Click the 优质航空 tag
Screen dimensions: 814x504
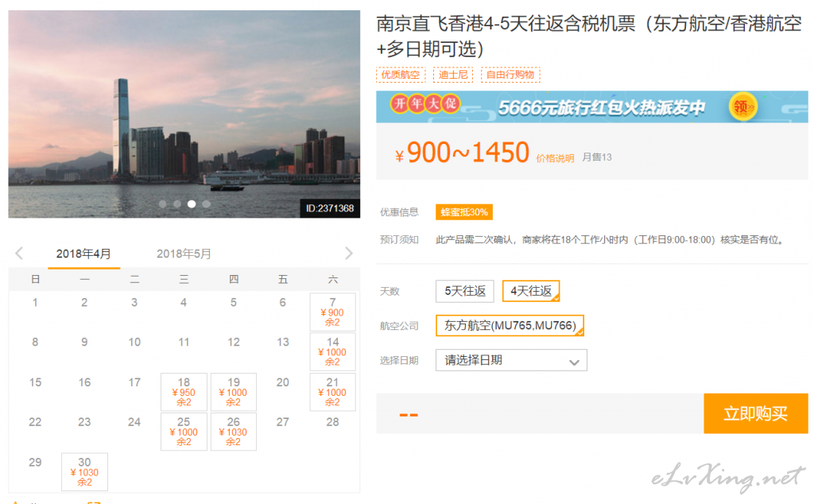[x=401, y=75]
